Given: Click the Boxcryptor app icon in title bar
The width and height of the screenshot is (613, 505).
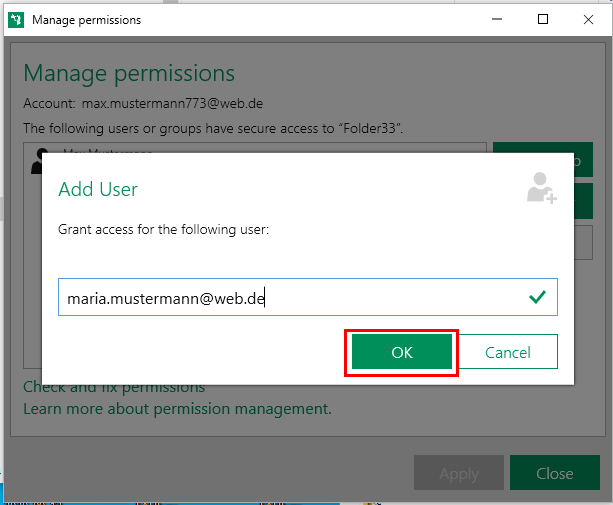Looking at the screenshot, I should (x=16, y=20).
